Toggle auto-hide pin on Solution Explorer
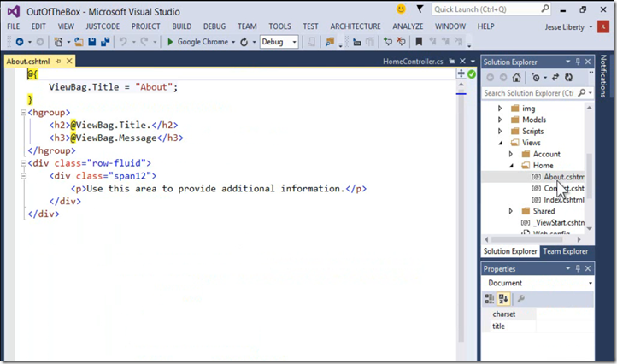The image size is (617, 364). [x=578, y=62]
